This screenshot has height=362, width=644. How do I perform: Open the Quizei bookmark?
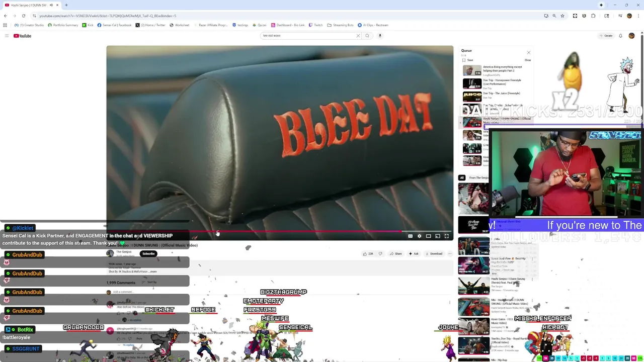(x=260, y=25)
